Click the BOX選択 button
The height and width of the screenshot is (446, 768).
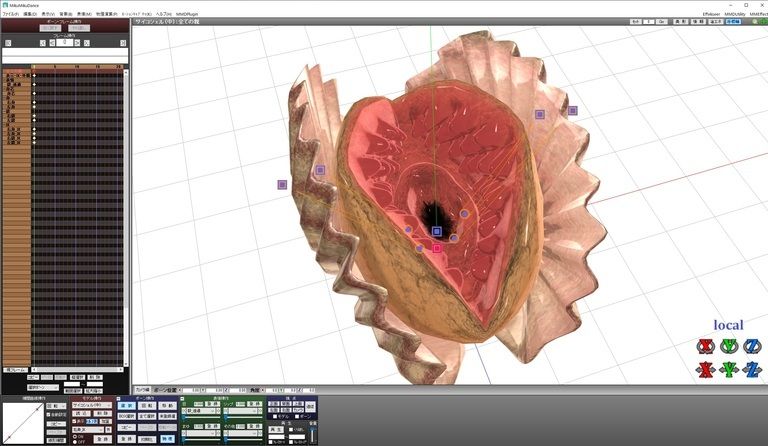tap(126, 416)
